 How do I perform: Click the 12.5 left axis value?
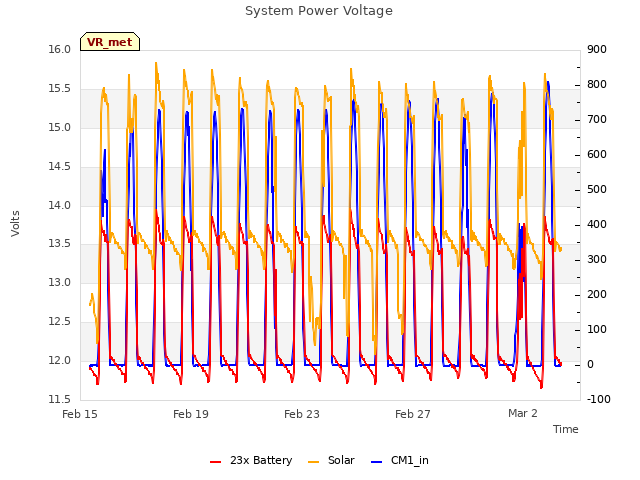(60, 322)
